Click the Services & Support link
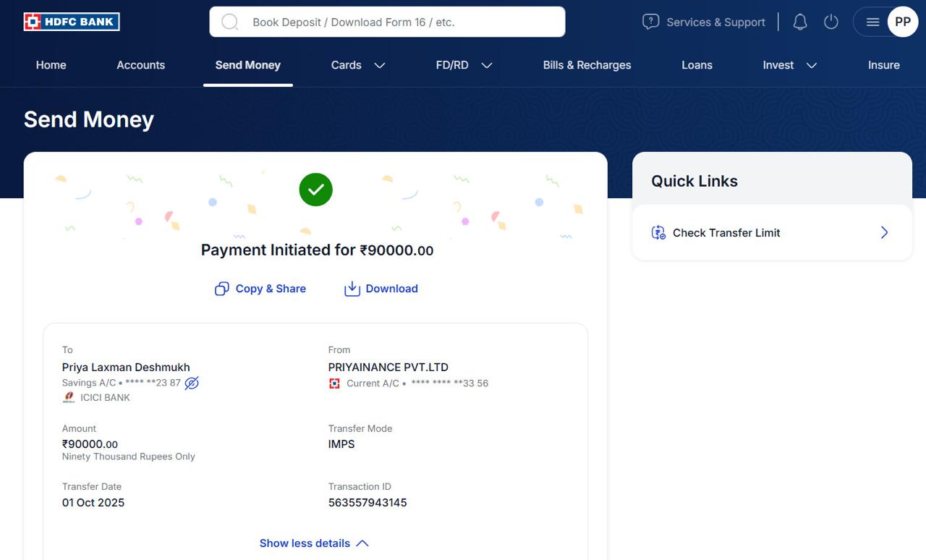 tap(715, 22)
